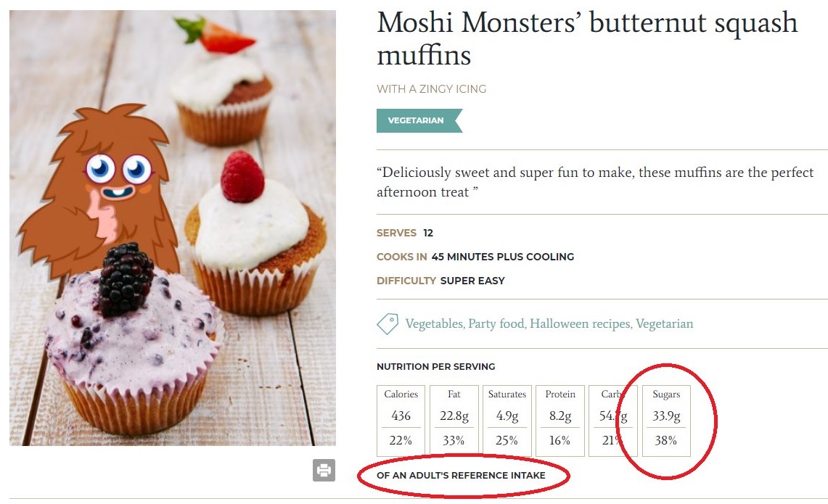
Task: Follow the Vegetarian tag link in tag list
Action: coord(664,324)
